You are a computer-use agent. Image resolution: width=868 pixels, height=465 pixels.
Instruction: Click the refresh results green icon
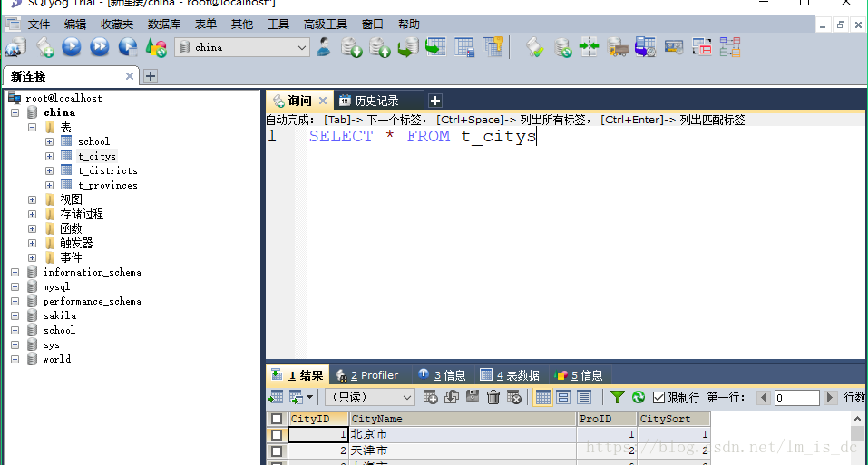click(639, 397)
